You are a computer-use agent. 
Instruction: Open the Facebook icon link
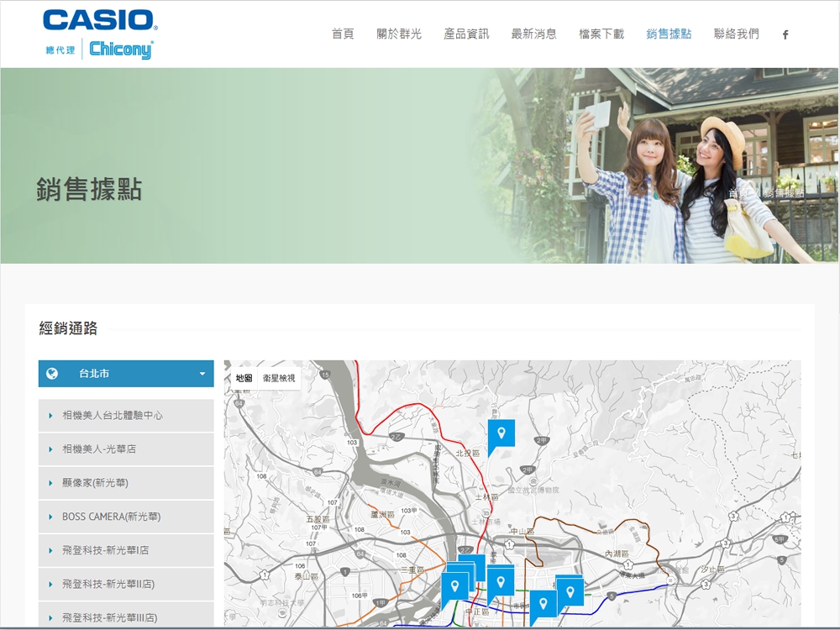point(785,34)
